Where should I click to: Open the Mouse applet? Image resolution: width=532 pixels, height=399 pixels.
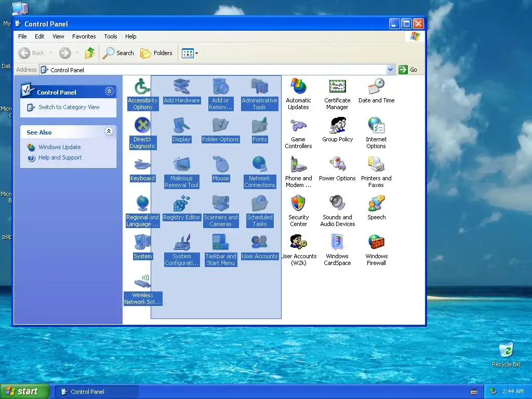click(220, 165)
